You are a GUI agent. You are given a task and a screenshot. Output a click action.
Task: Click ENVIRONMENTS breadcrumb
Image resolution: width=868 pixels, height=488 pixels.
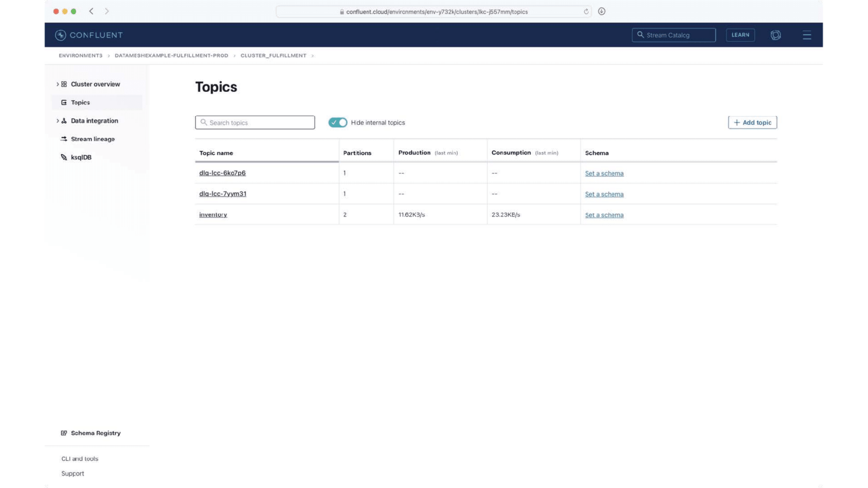80,55
